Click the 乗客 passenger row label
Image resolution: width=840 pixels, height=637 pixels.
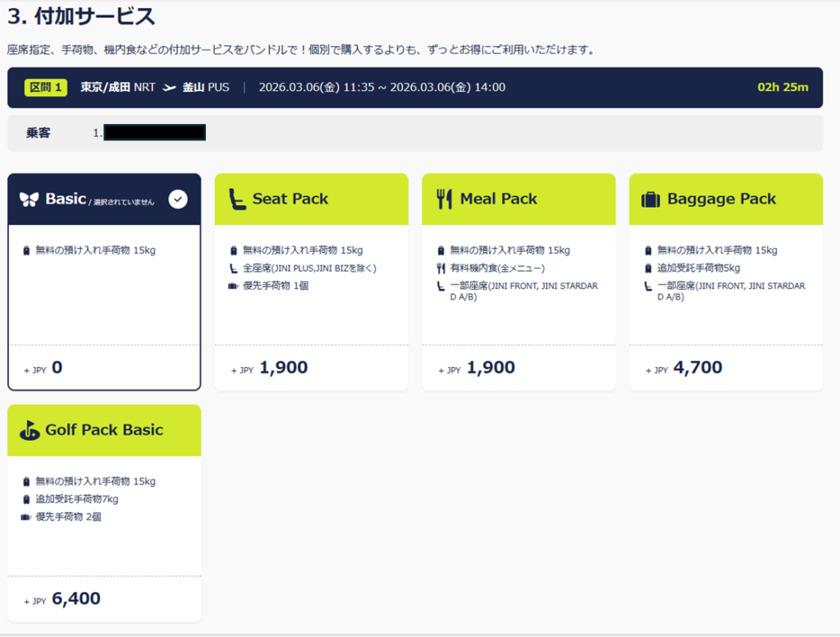point(38,133)
